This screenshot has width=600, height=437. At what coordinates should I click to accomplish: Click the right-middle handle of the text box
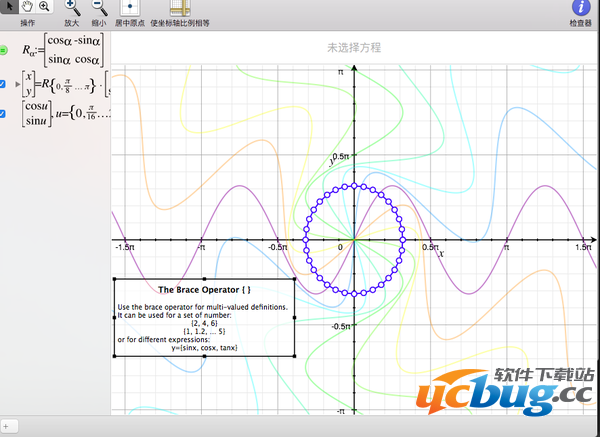coord(294,318)
